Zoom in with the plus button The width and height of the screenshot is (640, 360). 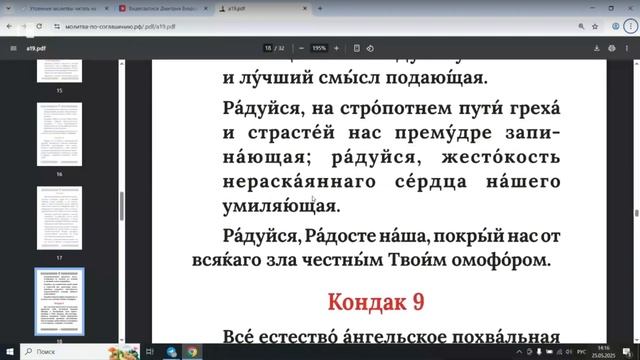point(336,48)
